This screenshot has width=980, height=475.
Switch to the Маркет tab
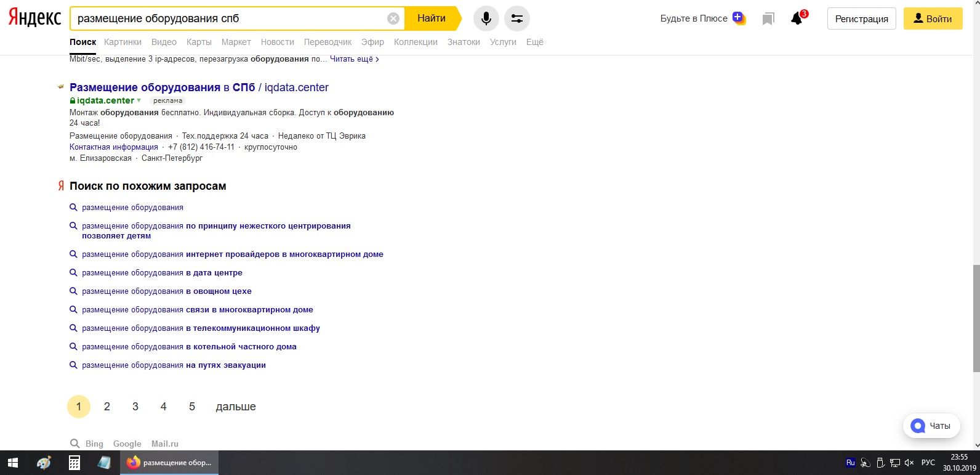[x=236, y=42]
